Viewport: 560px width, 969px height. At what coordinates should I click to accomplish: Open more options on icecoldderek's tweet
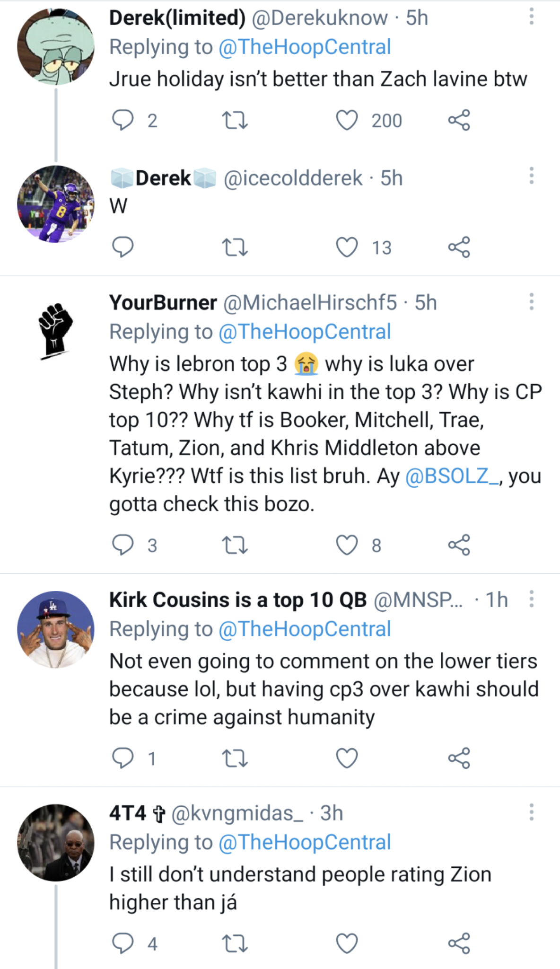(x=531, y=176)
